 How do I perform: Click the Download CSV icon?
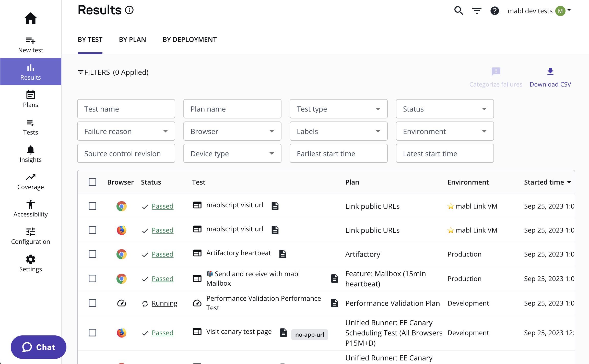click(x=550, y=72)
